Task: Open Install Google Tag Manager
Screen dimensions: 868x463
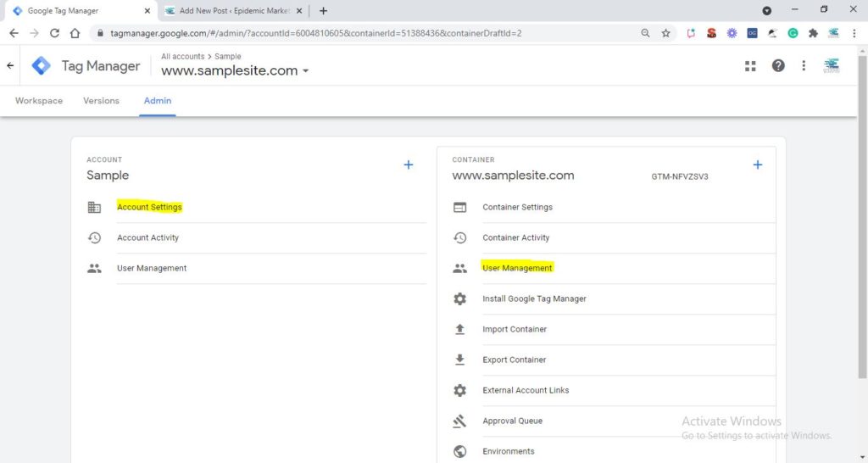Action: point(534,298)
